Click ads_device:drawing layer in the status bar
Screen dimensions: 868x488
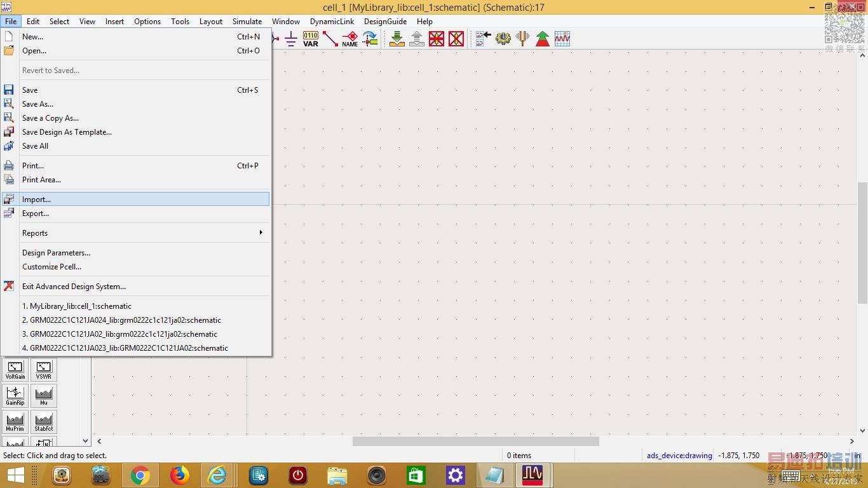pyautogui.click(x=679, y=456)
